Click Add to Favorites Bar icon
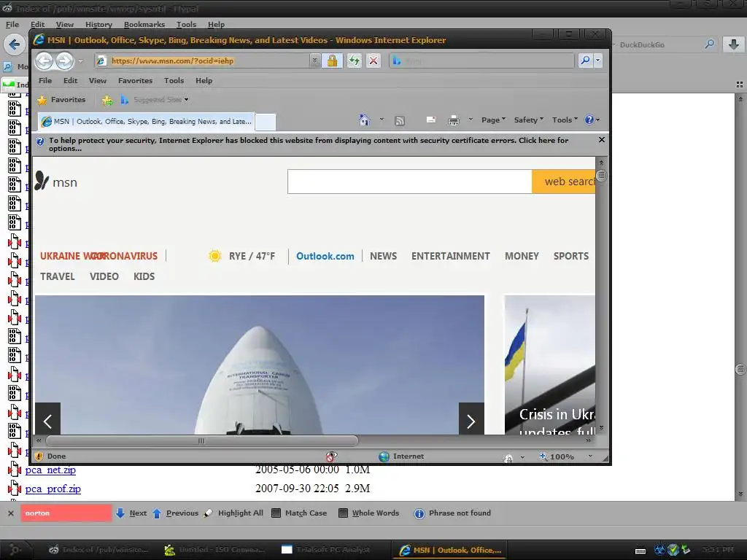Image resolution: width=747 pixels, height=560 pixels. pos(108,100)
